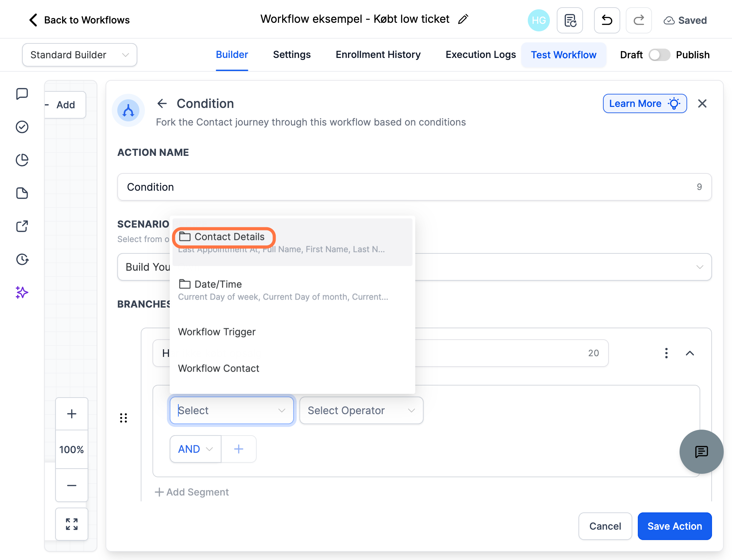This screenshot has height=560, width=732.
Task: Click the branch drag handle dots
Action: (123, 418)
